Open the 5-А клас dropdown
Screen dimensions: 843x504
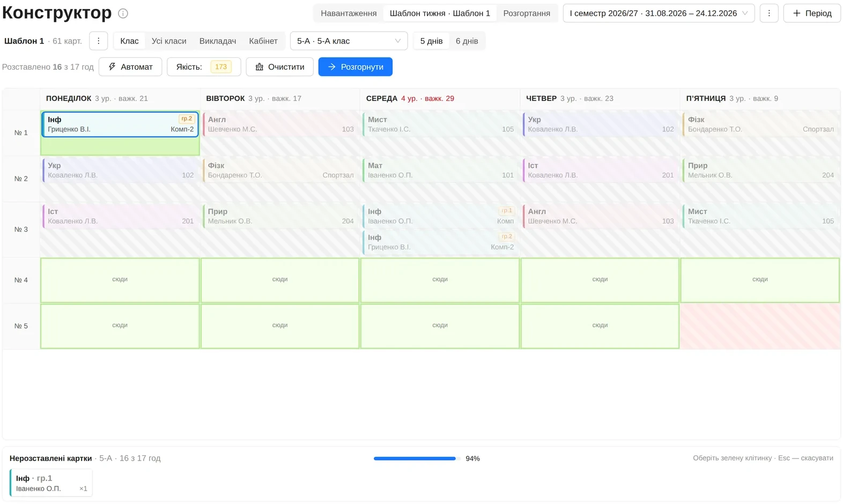(349, 41)
